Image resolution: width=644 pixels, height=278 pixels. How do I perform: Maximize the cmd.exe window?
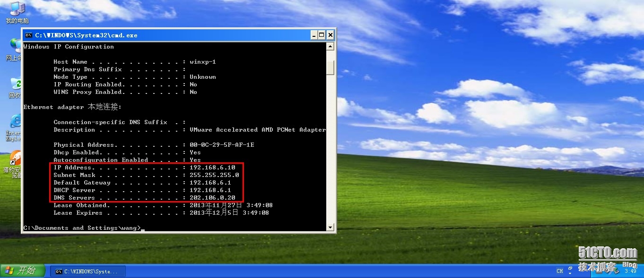coord(322,35)
